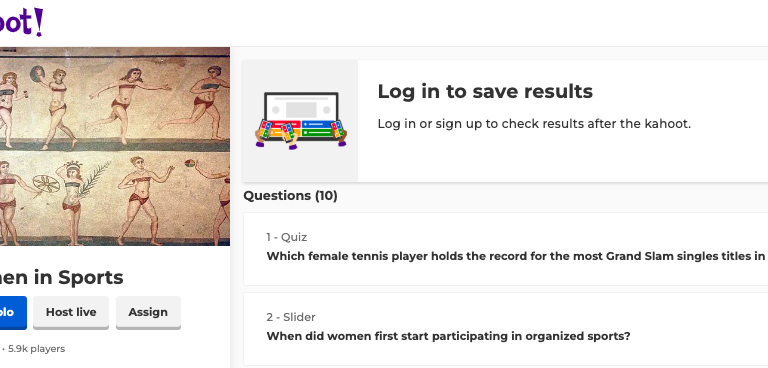
Task: Click the Kahoot! logo
Action: [20, 23]
